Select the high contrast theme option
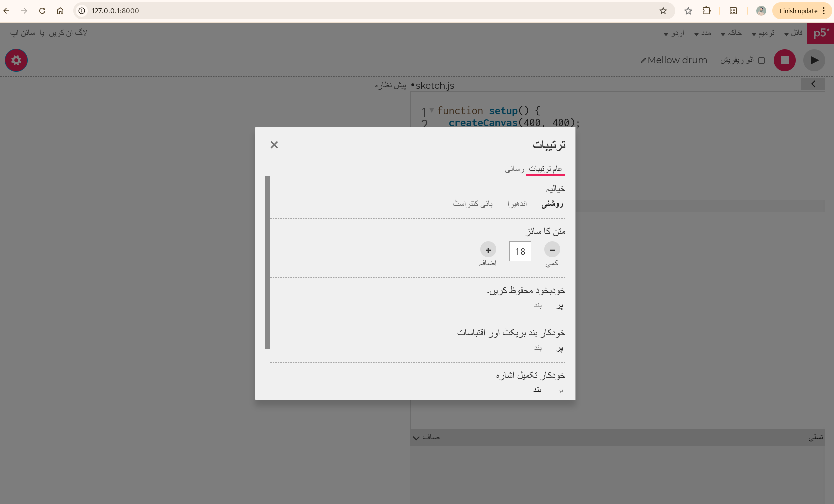Viewport: 834px width, 504px height. 472,204
